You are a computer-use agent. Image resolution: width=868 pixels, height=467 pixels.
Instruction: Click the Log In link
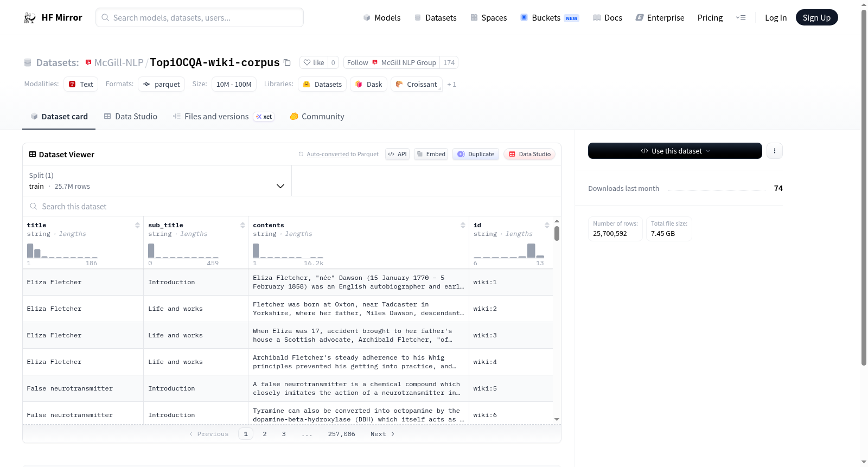(776, 17)
